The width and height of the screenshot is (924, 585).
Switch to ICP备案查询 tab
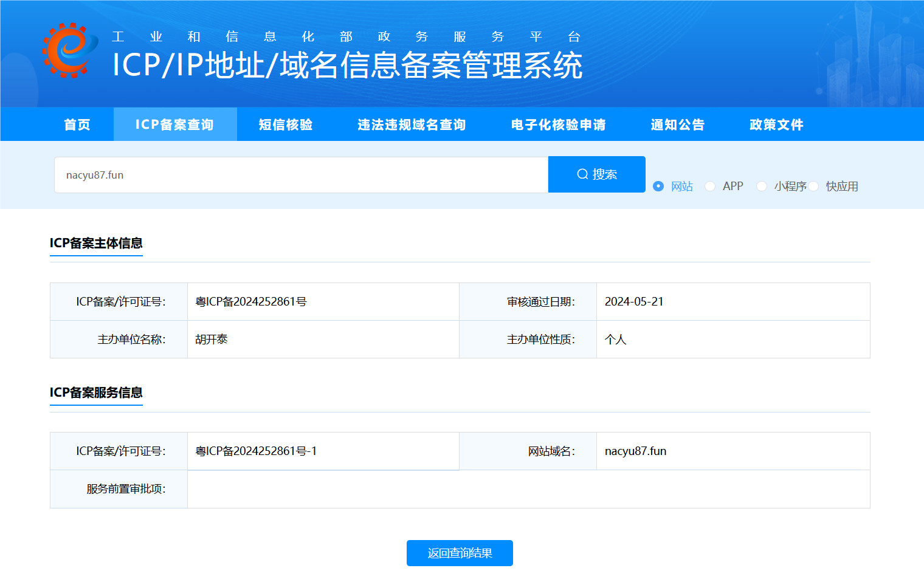pyautogui.click(x=175, y=125)
